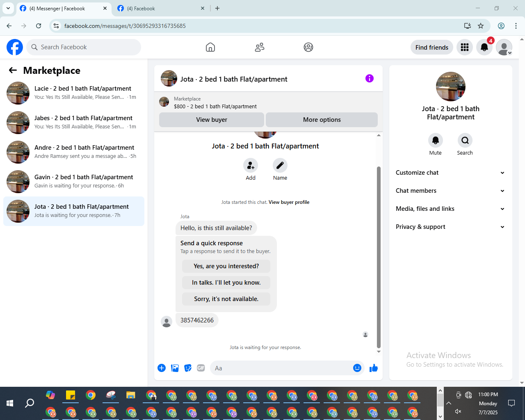Expand Chat members section
Screen dimensions: 525x420
[x=451, y=191]
